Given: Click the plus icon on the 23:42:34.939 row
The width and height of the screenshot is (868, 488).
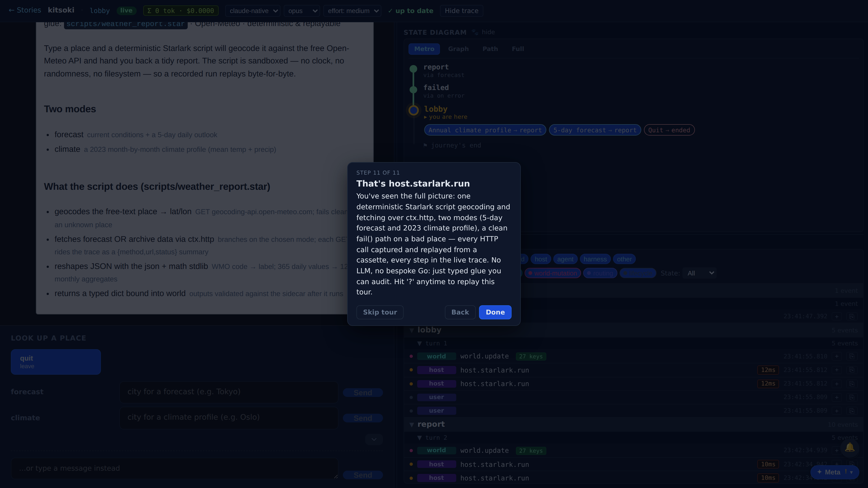Looking at the screenshot, I should point(837,451).
